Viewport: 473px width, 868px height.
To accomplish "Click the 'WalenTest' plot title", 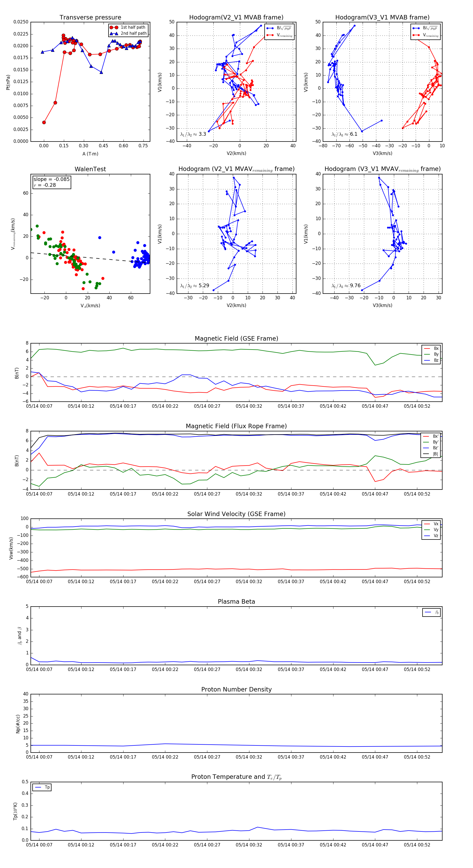I will click(x=90, y=169).
